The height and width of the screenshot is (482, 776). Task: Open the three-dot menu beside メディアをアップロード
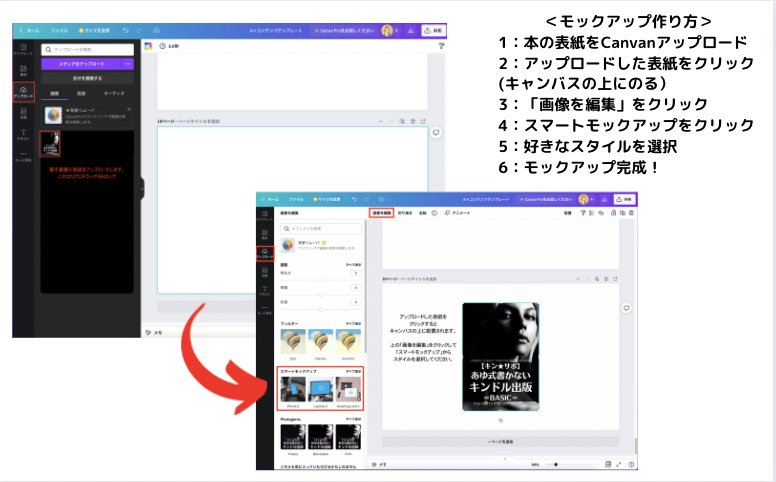coord(128,64)
